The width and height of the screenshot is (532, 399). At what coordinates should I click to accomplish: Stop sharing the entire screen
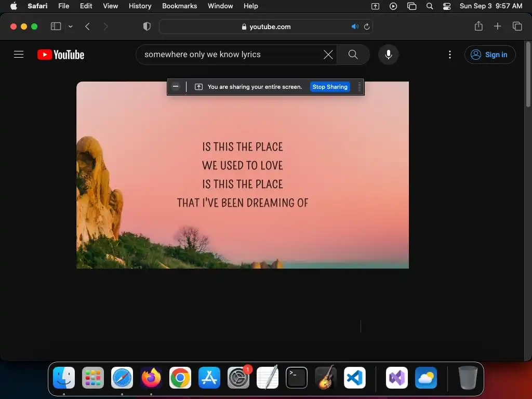[x=330, y=87]
